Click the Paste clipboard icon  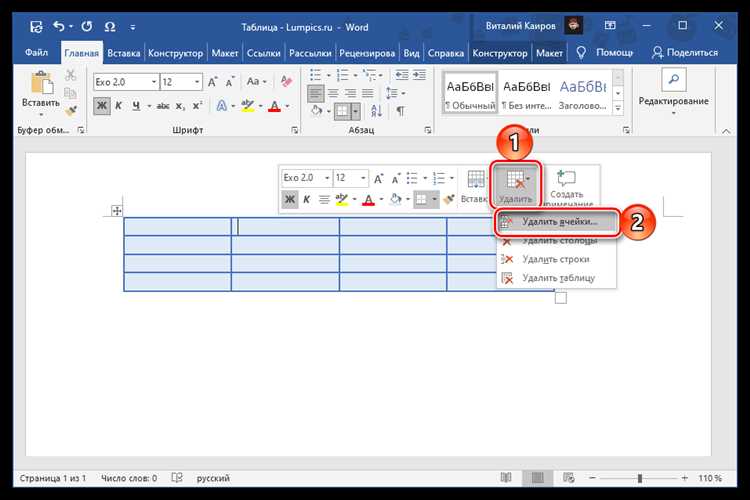41,84
